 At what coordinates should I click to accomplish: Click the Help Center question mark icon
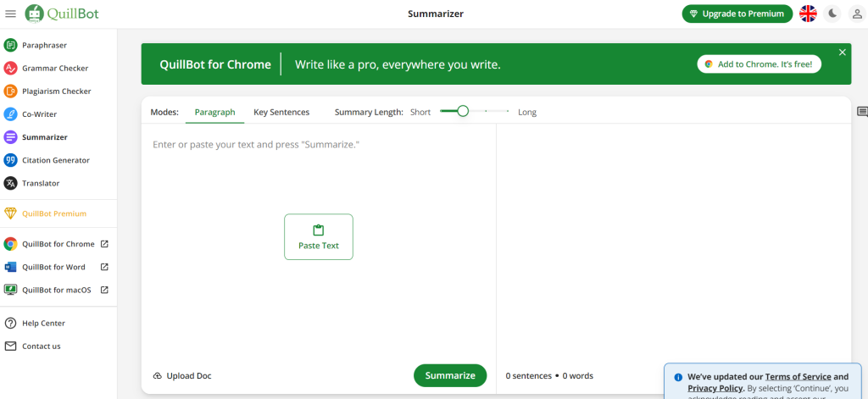coord(10,324)
